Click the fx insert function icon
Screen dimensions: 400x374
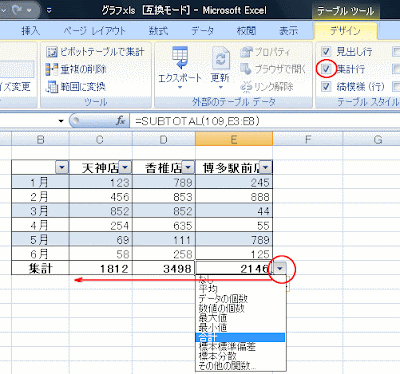tap(120, 121)
